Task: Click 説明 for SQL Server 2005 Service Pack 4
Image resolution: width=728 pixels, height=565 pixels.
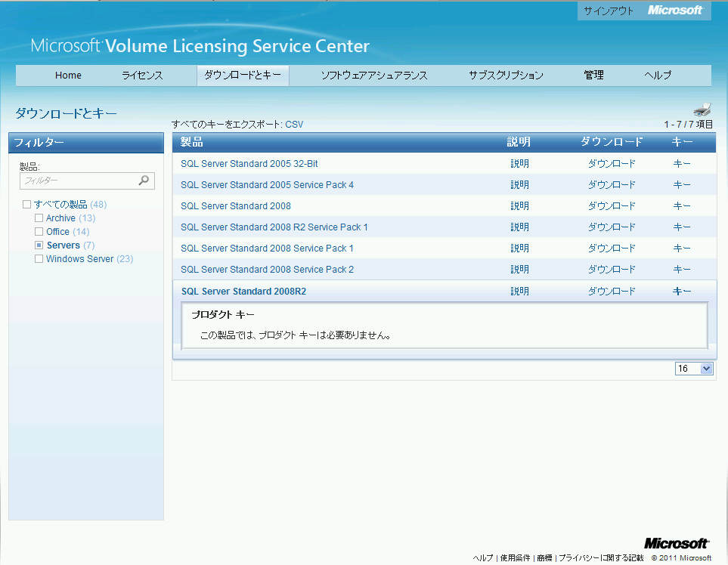Action: 519,184
